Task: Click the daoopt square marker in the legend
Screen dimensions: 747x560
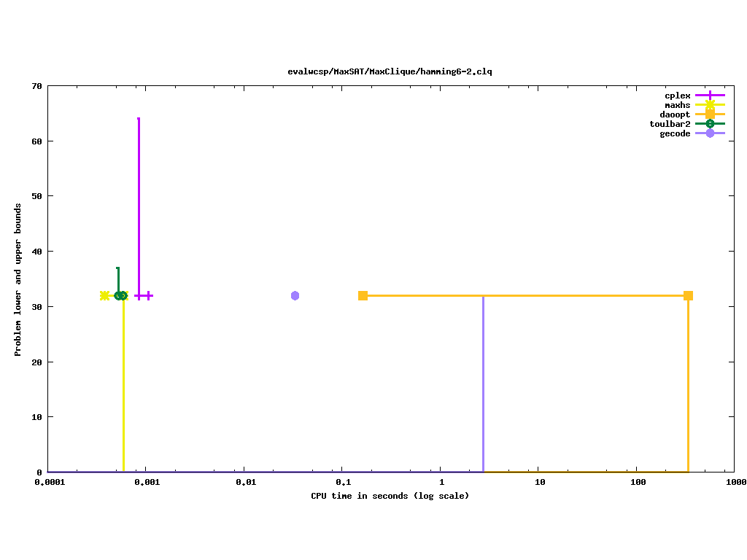Action: click(x=710, y=114)
